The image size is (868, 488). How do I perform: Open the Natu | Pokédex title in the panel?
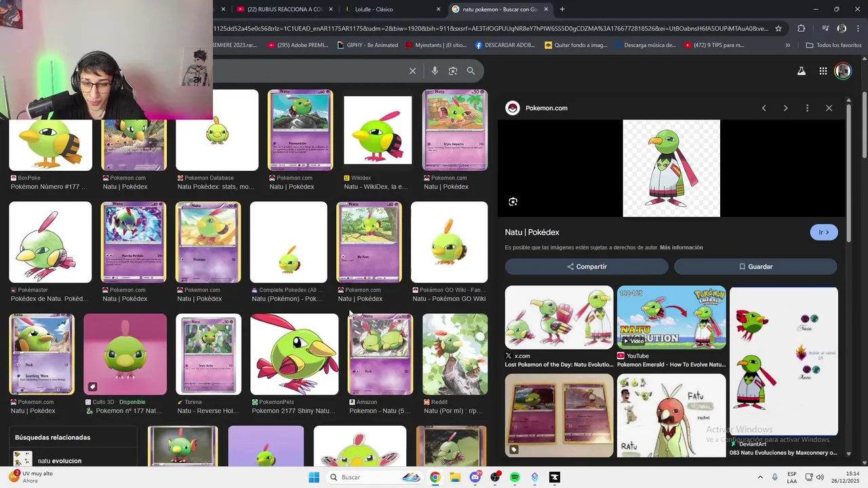point(532,232)
